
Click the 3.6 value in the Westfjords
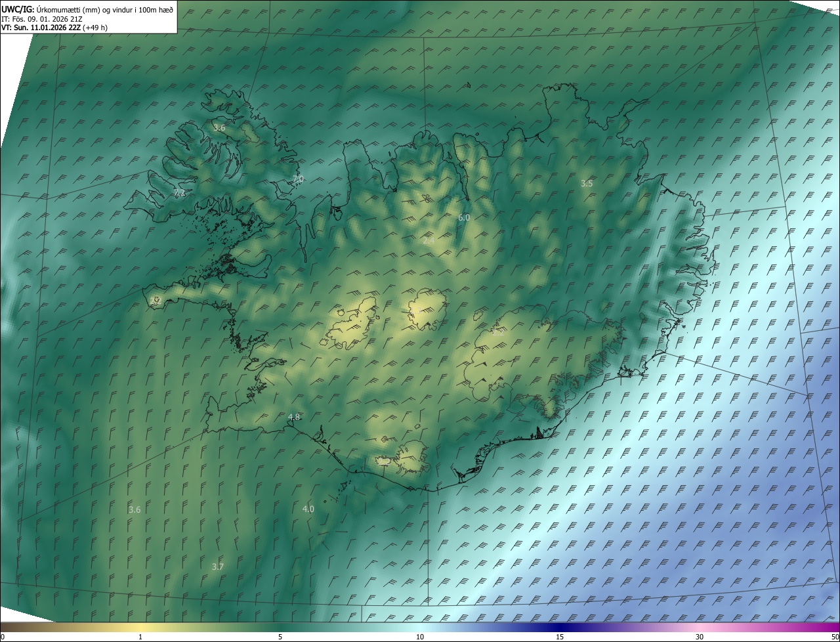[x=219, y=128]
